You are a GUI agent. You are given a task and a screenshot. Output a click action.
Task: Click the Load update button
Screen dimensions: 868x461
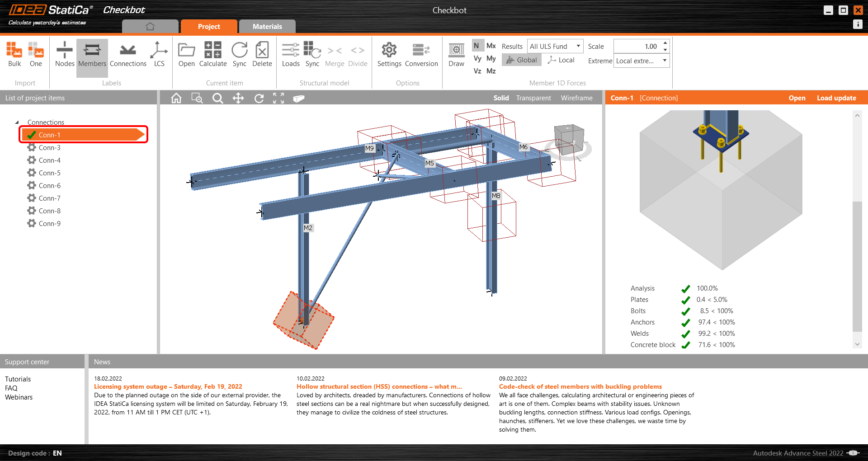(837, 98)
